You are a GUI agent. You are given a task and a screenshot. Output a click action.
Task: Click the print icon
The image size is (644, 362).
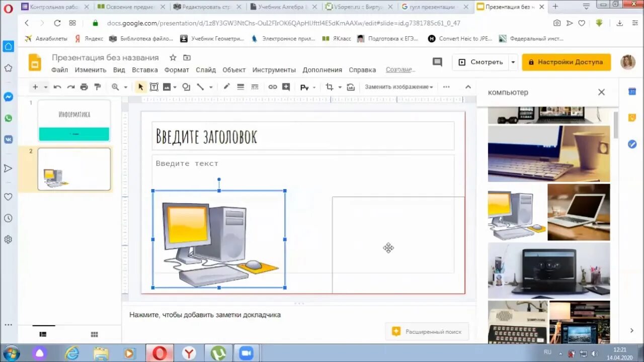[x=84, y=87]
